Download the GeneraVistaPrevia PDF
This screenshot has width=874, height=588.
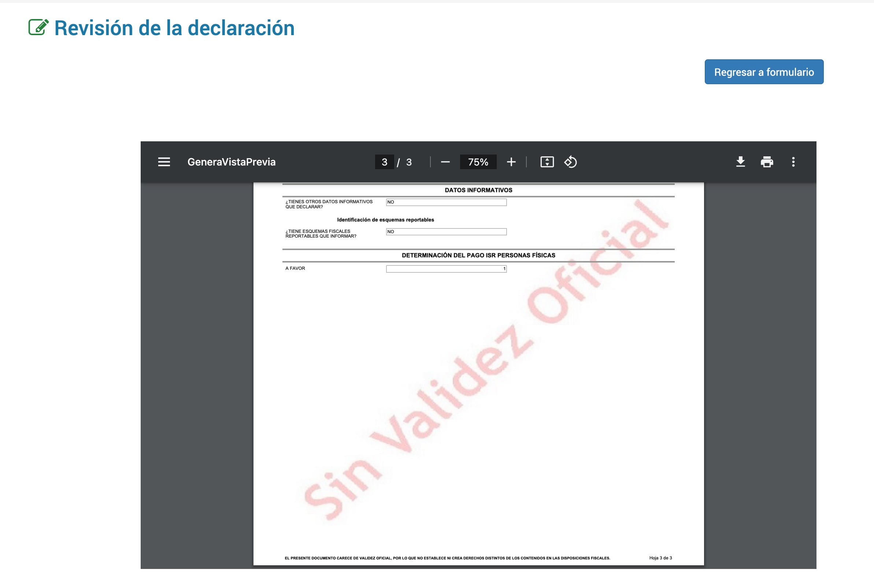[x=740, y=161]
